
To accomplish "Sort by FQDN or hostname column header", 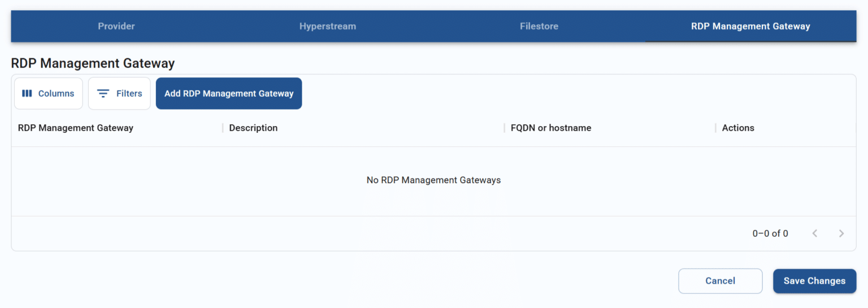I will [551, 128].
